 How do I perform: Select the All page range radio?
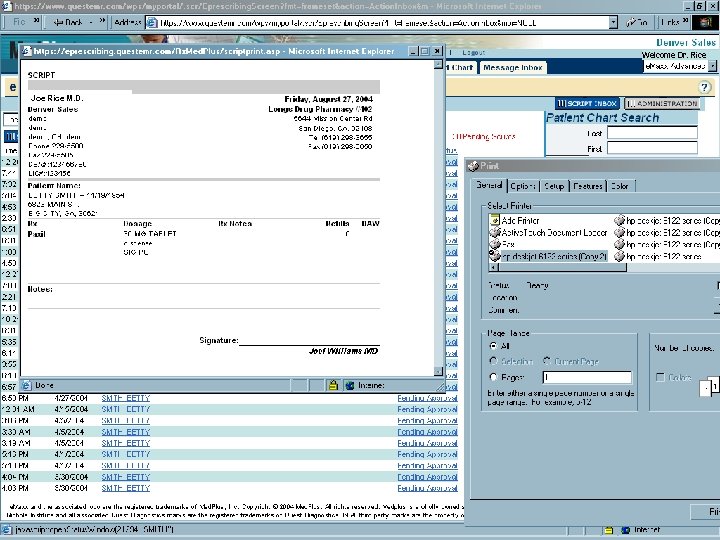point(494,346)
